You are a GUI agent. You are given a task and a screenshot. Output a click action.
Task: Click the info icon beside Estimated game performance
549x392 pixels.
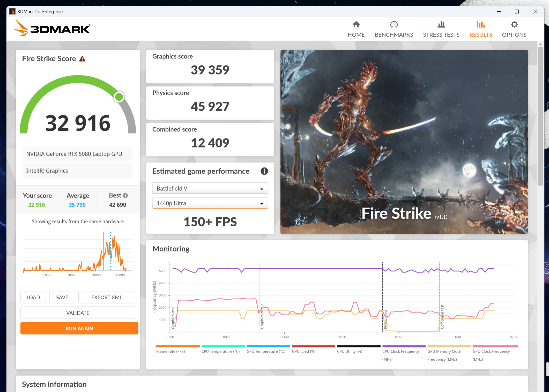pos(264,171)
